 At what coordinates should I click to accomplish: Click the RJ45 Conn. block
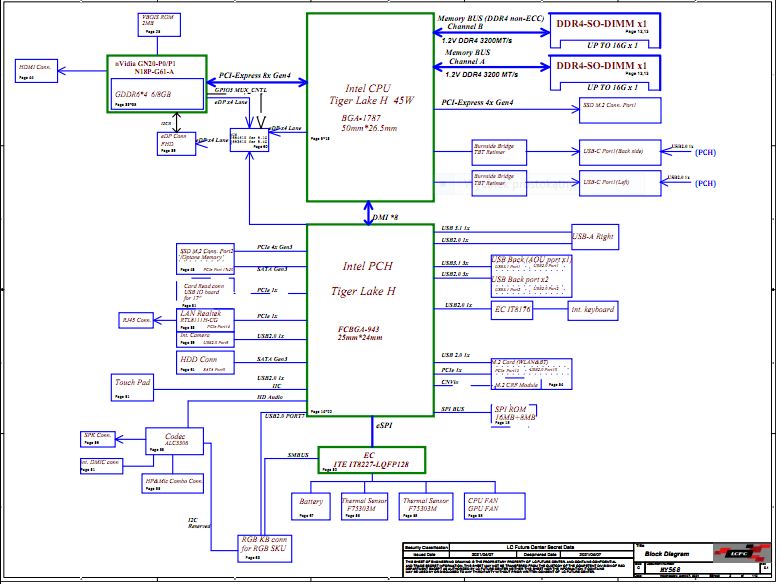click(136, 320)
